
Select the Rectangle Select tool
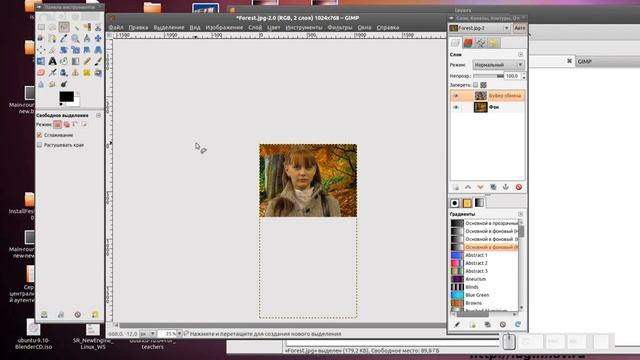tap(41, 27)
